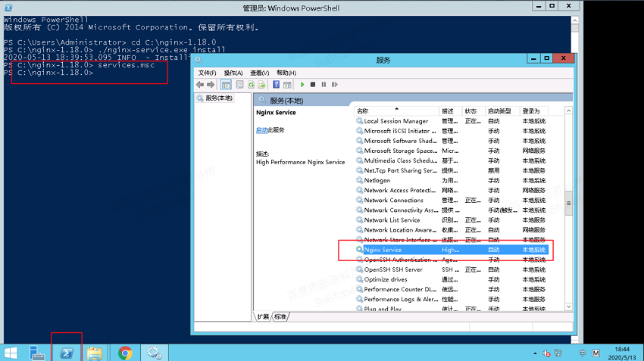Viewport: 644px width, 361px height.
Task: Open the 帮助(H) menu
Action: tap(286, 73)
